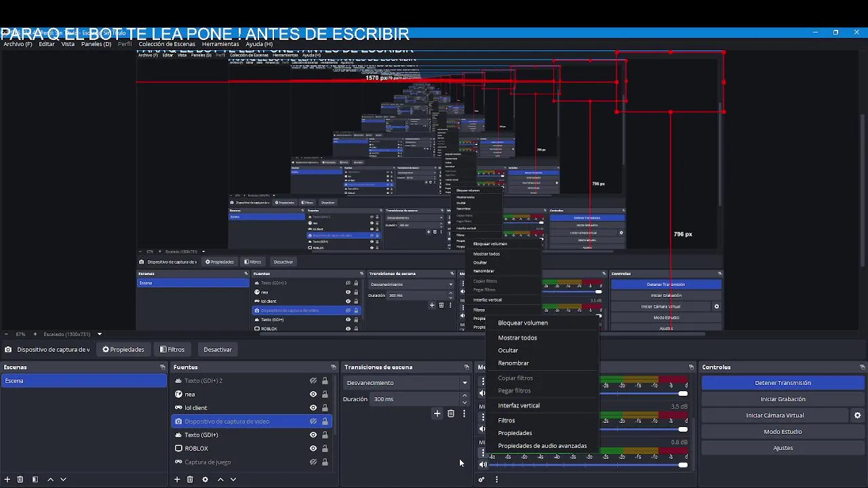Pop out the Escenas dock panel
The image size is (868, 488).
[162, 367]
